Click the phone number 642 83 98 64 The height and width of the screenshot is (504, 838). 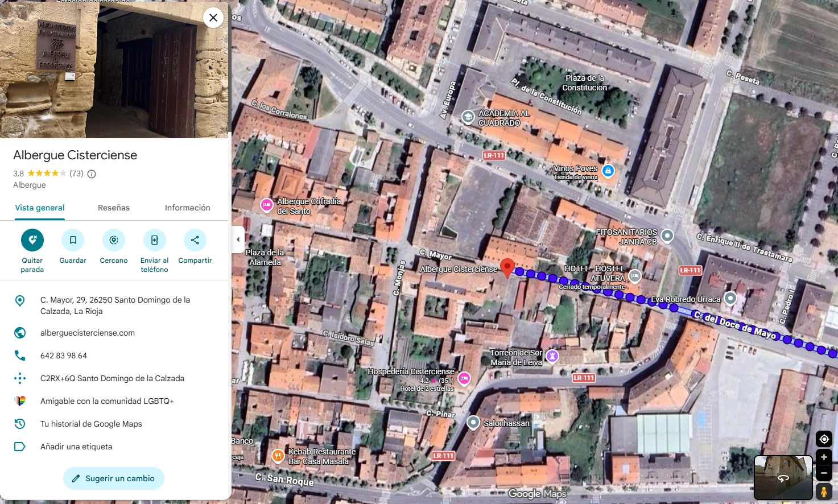[64, 356]
